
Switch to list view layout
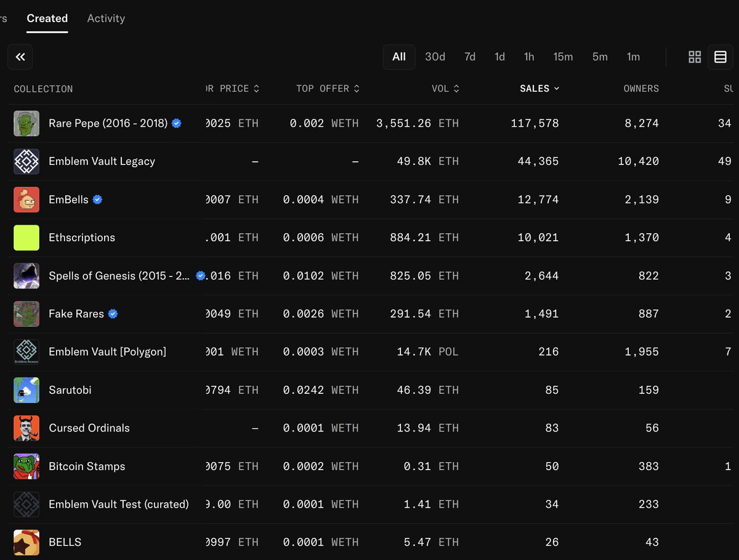[721, 57]
